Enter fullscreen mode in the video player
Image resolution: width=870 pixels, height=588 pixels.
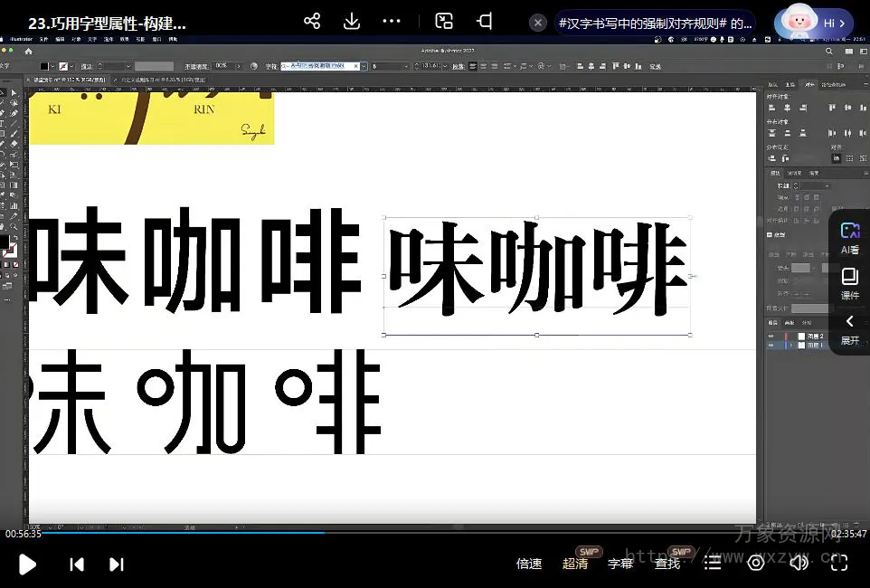[839, 564]
